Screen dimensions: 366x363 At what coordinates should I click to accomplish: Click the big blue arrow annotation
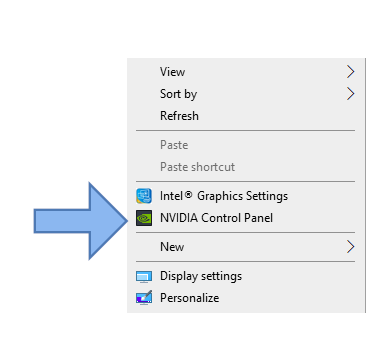(81, 221)
